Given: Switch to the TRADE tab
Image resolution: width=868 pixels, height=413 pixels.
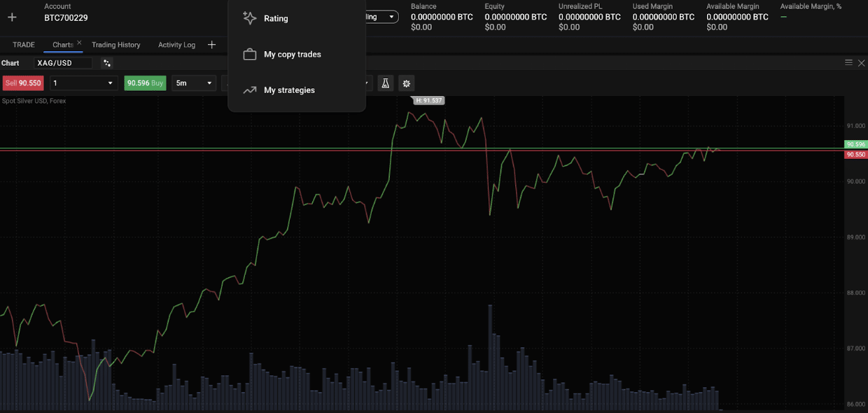Looking at the screenshot, I should click(24, 45).
